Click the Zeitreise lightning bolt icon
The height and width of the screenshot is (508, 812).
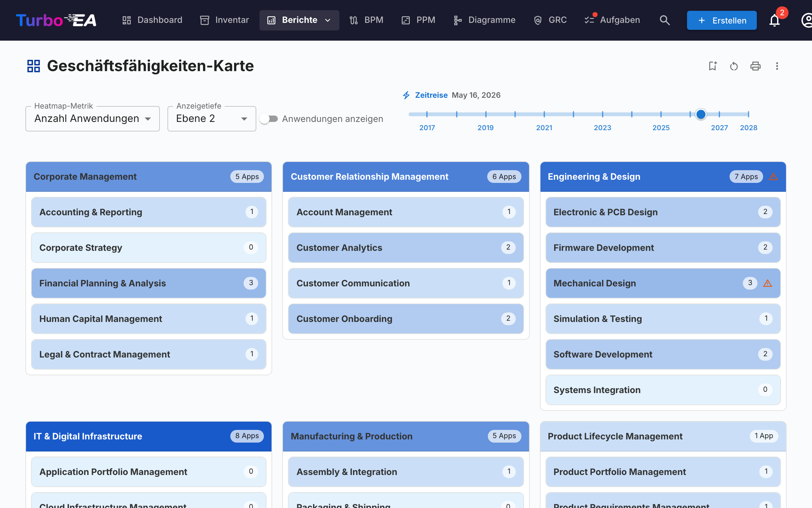[x=406, y=95]
